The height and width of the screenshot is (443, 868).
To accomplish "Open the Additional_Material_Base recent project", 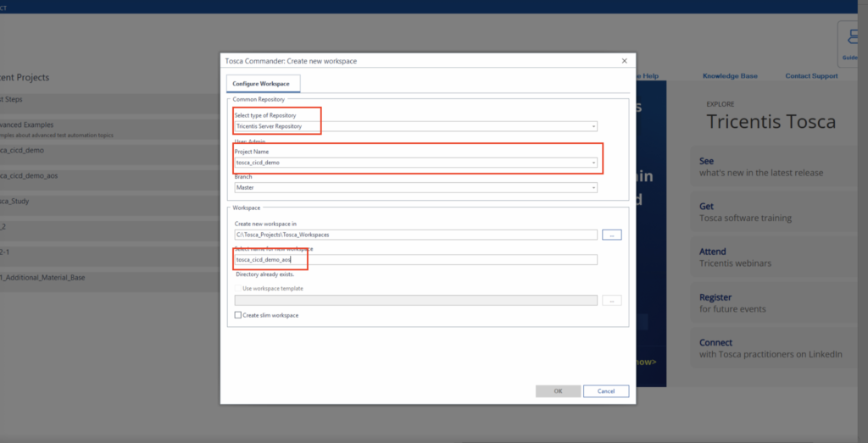I will (x=111, y=281).
